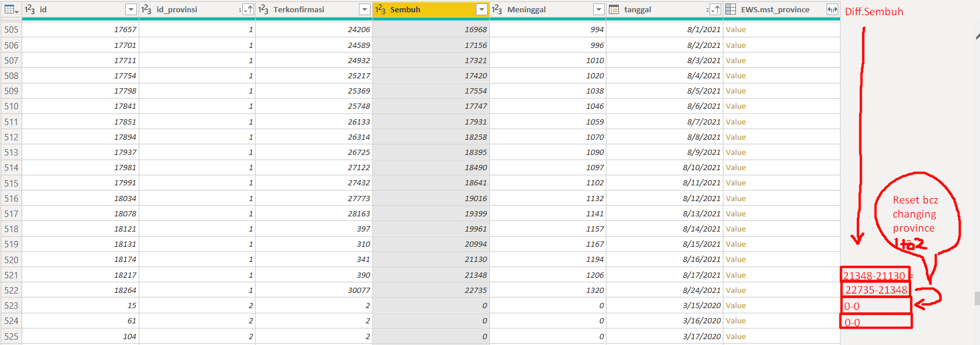Open filter dropdown for Terkonfirmasi column

[365, 9]
